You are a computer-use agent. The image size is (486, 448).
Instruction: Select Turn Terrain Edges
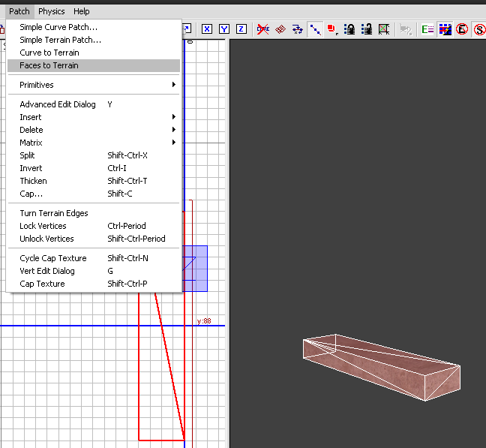94,213
